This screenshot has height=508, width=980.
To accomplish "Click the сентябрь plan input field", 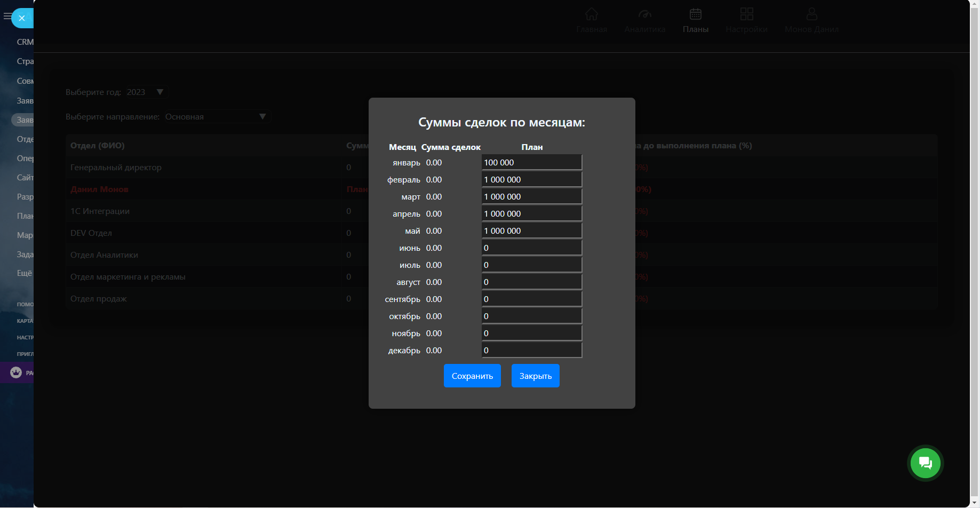I will [532, 299].
